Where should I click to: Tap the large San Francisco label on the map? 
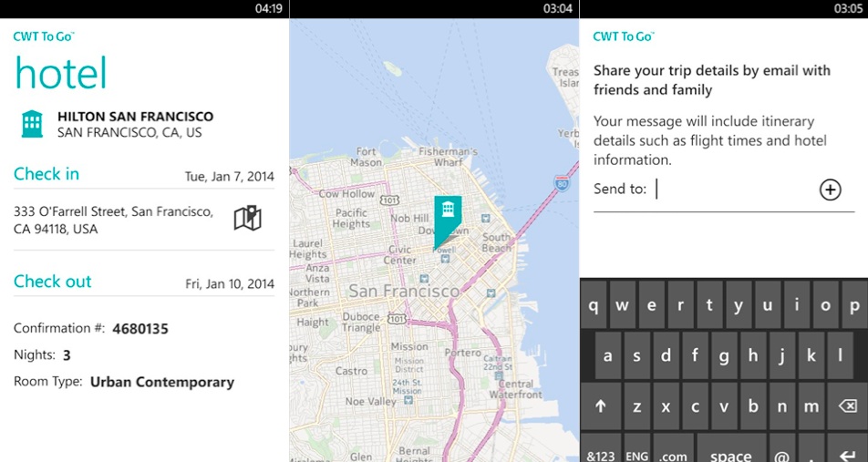pyautogui.click(x=404, y=291)
